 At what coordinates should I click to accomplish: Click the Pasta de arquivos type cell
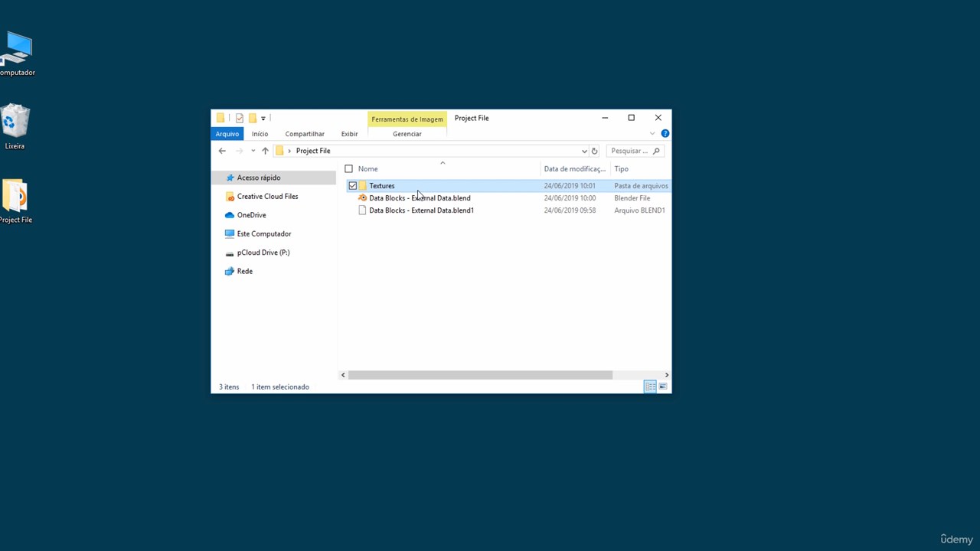point(641,186)
